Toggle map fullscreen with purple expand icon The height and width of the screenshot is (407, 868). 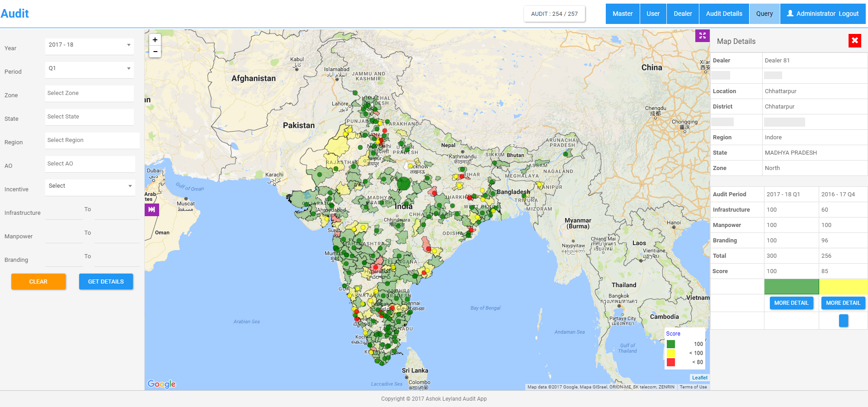pos(702,36)
